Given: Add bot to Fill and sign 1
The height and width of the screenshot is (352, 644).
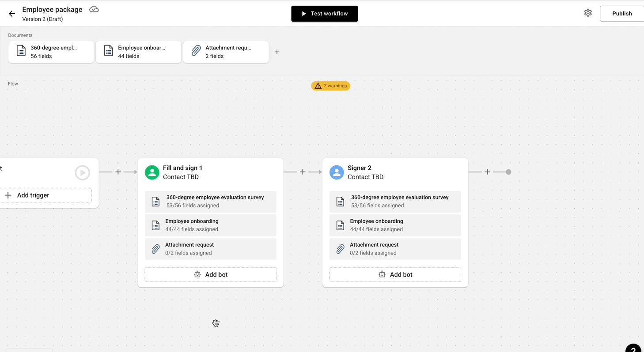Looking at the screenshot, I should tap(211, 274).
